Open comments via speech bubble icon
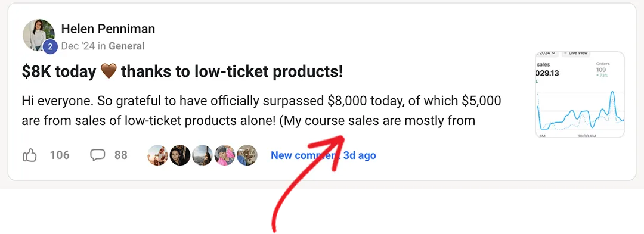This screenshot has height=234, width=644. [97, 155]
